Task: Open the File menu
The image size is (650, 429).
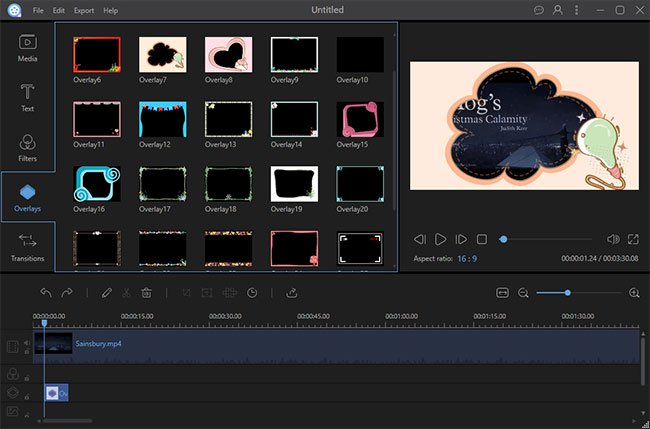Action: (38, 10)
